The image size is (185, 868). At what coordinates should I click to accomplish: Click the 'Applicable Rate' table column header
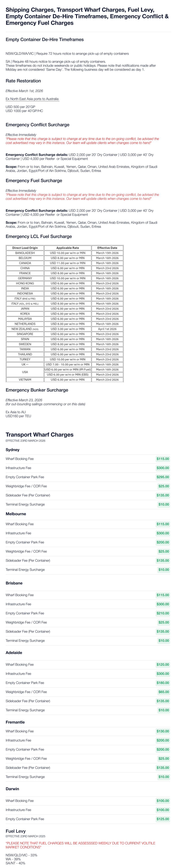click(68, 248)
